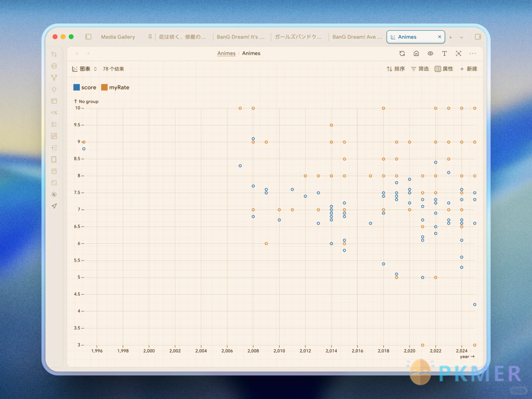Click the 筛选 filter button
Image resolution: width=532 pixels, height=399 pixels.
pos(420,69)
